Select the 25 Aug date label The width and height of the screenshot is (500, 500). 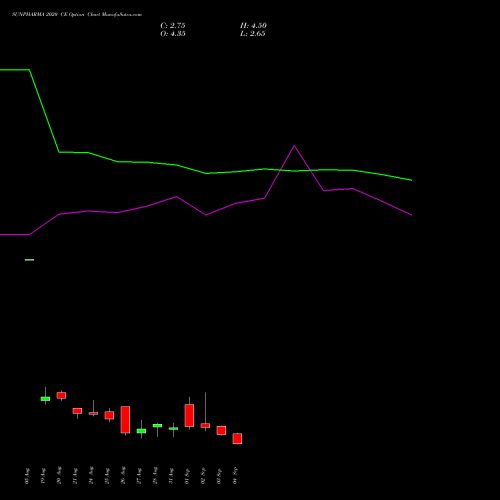coord(107,476)
